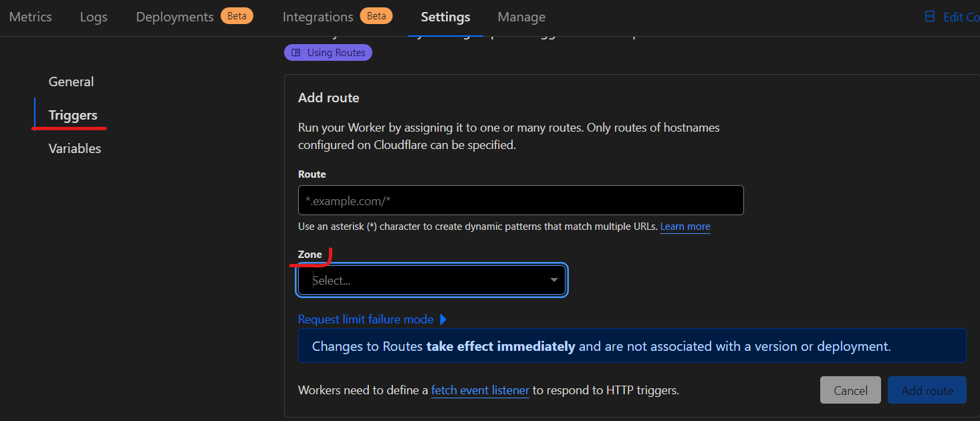The height and width of the screenshot is (421, 980).
Task: Click the Zone dropdown arrow
Action: pos(554,280)
